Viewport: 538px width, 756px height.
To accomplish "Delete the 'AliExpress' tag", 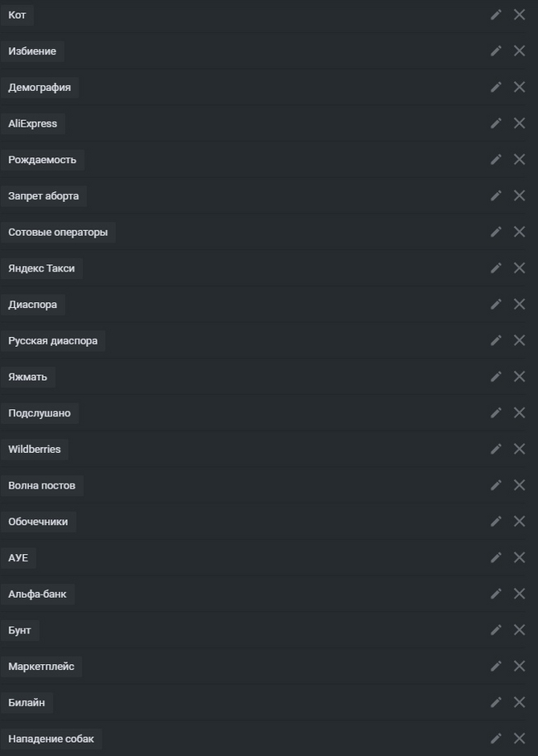I will [520, 123].
